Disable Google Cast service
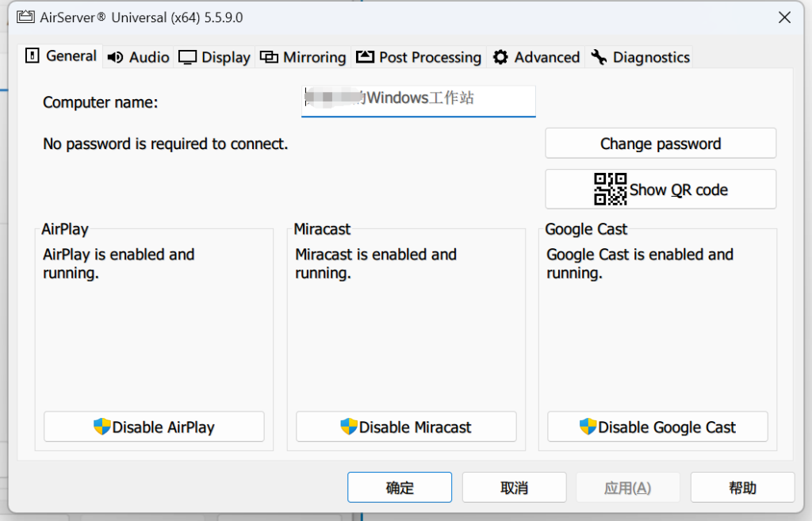812x521 pixels. 657,427
